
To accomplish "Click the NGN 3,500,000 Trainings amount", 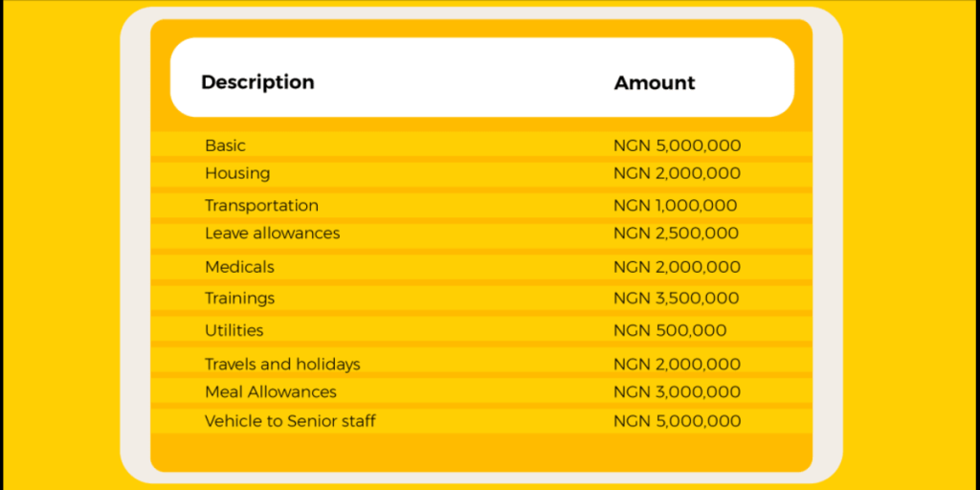I will click(677, 299).
